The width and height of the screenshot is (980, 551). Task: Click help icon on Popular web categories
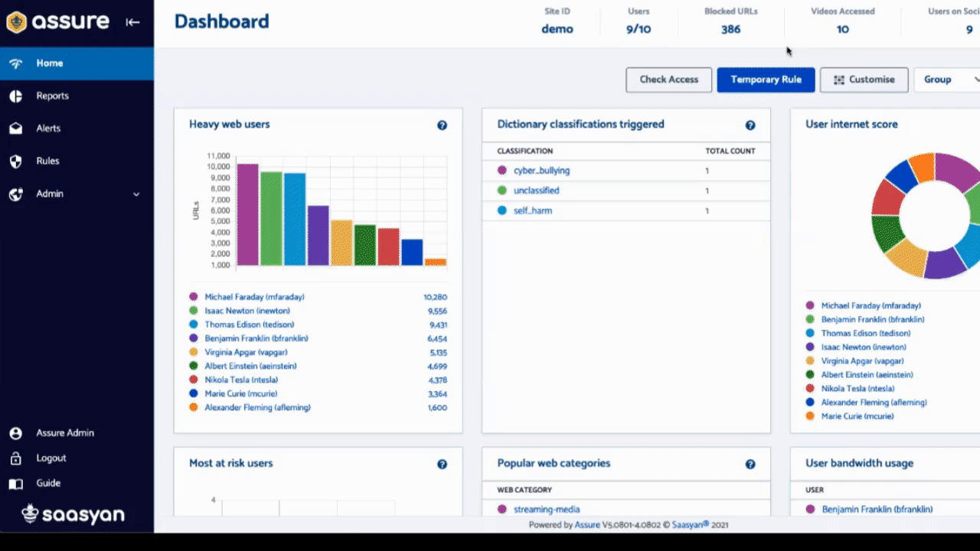[x=750, y=464]
